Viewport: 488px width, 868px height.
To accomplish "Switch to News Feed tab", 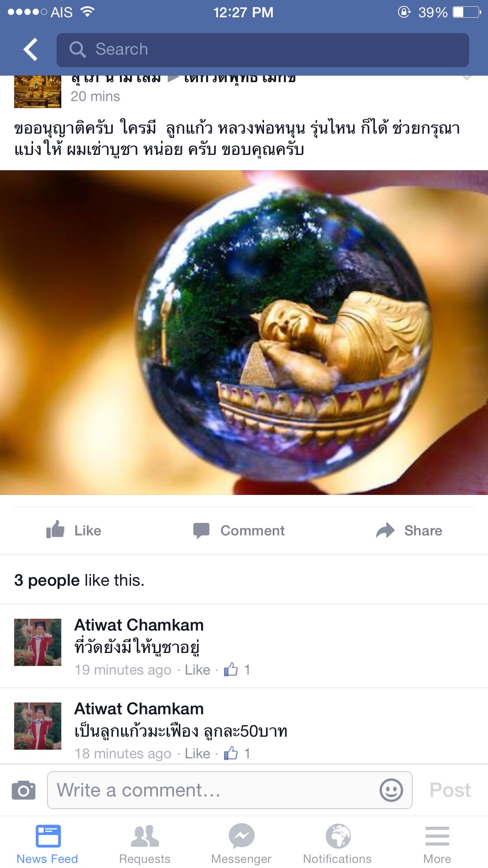I will [x=48, y=844].
